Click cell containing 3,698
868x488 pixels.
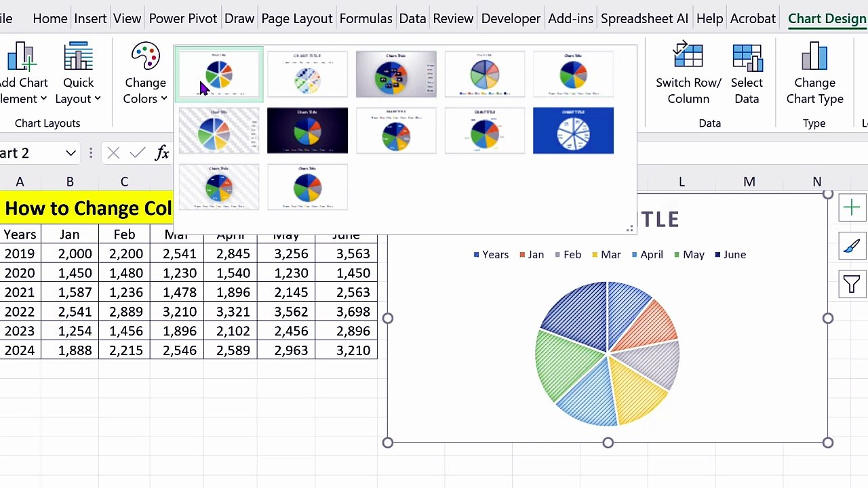347,312
